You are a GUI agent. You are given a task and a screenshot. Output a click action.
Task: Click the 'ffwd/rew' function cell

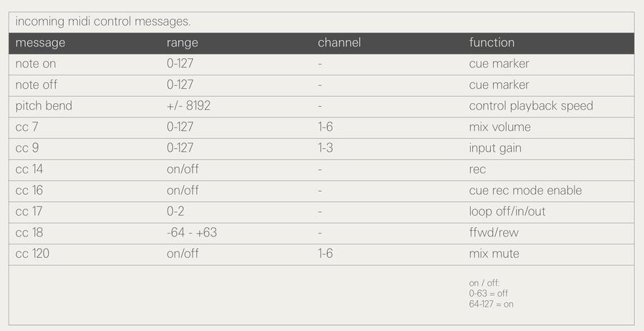pyautogui.click(x=494, y=232)
